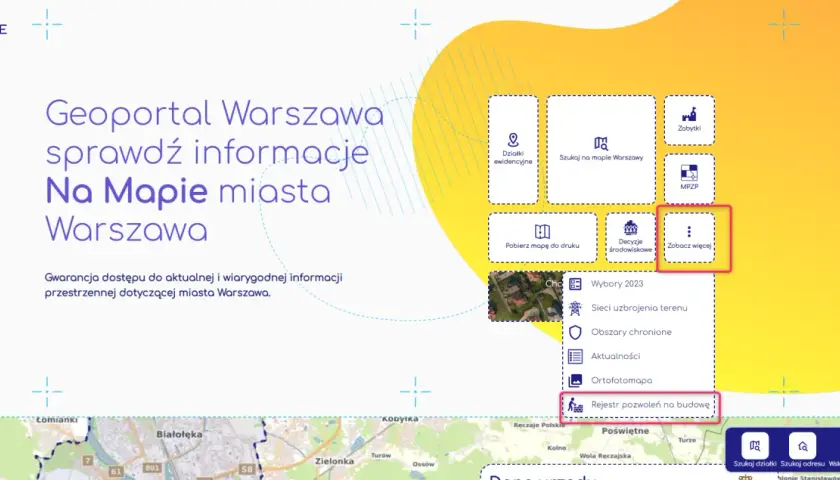Expand the Zobacz więcej menu

point(689,237)
